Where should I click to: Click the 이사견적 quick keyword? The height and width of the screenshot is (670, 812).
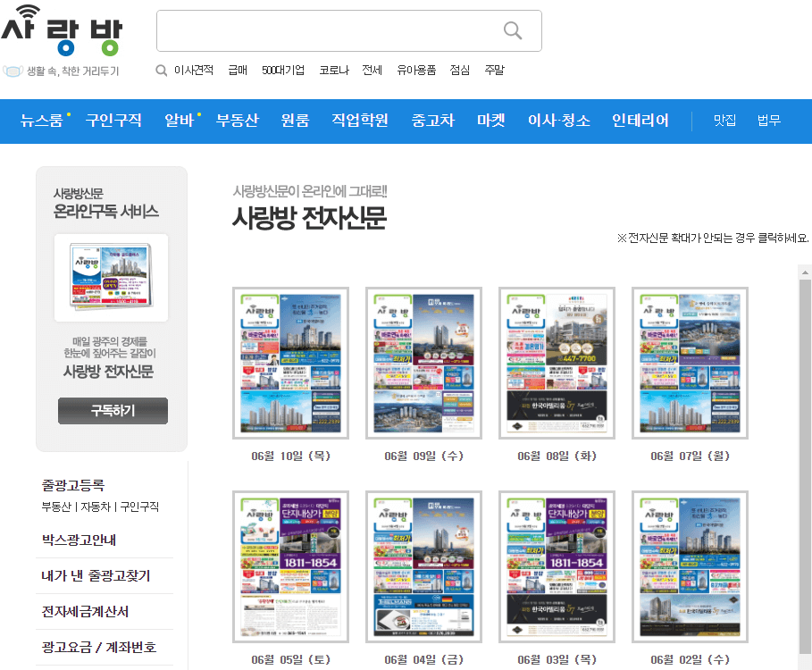pos(195,69)
